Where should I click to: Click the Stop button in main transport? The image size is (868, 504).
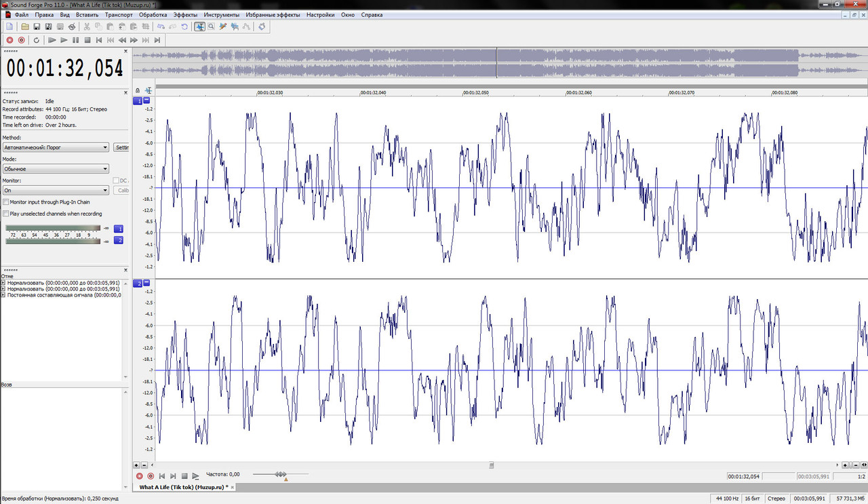87,40
